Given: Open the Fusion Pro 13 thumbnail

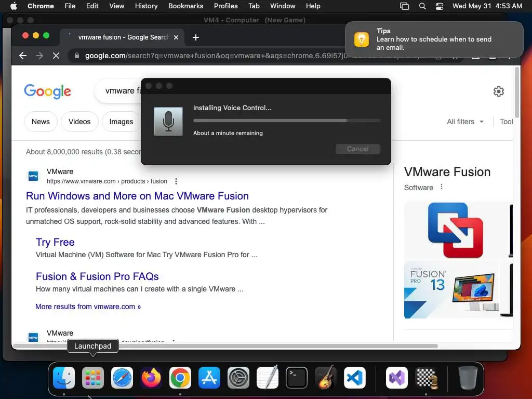Looking at the screenshot, I should click(452, 290).
